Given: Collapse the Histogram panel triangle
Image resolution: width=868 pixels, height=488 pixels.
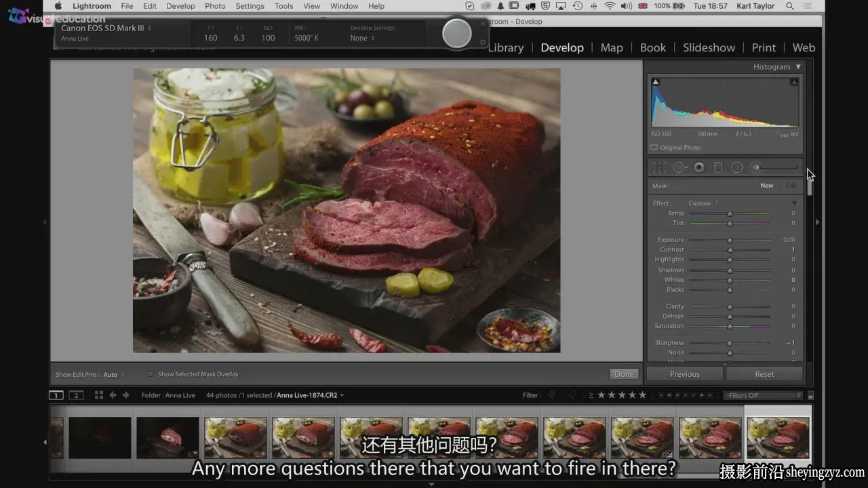Looking at the screenshot, I should (x=798, y=66).
